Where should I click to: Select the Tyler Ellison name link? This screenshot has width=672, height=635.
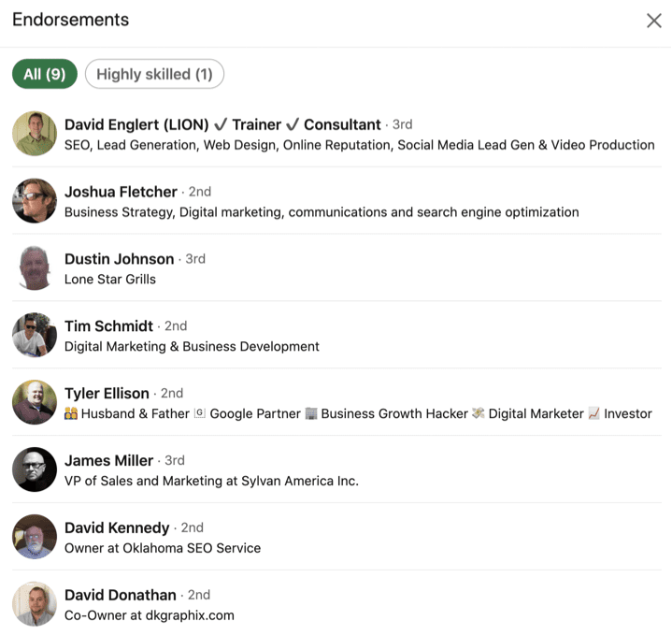[107, 393]
